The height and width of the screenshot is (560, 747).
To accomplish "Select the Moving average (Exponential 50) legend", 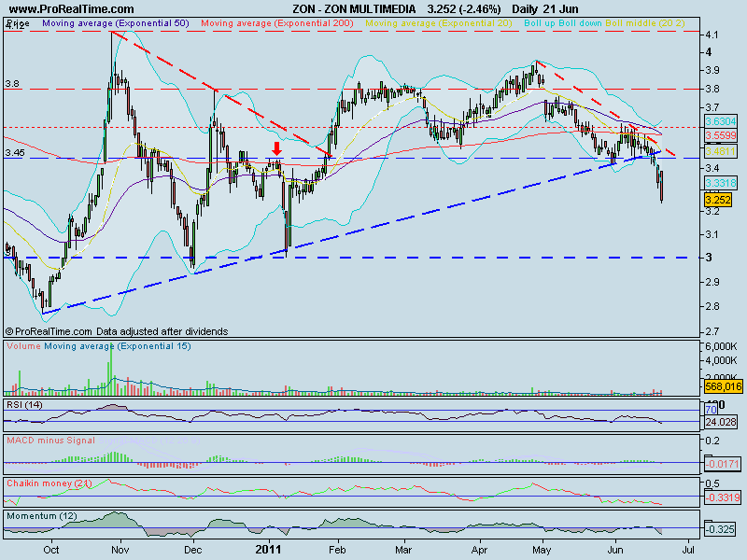I will 116,22.
